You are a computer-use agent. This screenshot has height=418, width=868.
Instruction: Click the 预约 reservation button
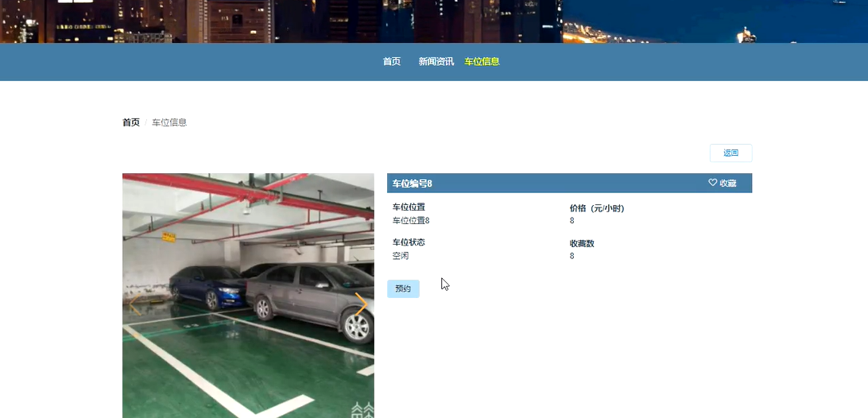coord(403,288)
